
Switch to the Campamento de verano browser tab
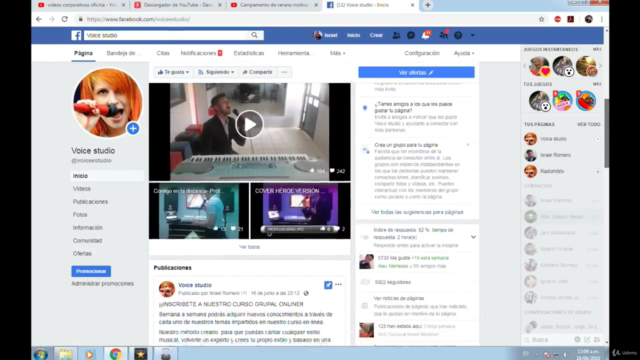pyautogui.click(x=274, y=5)
